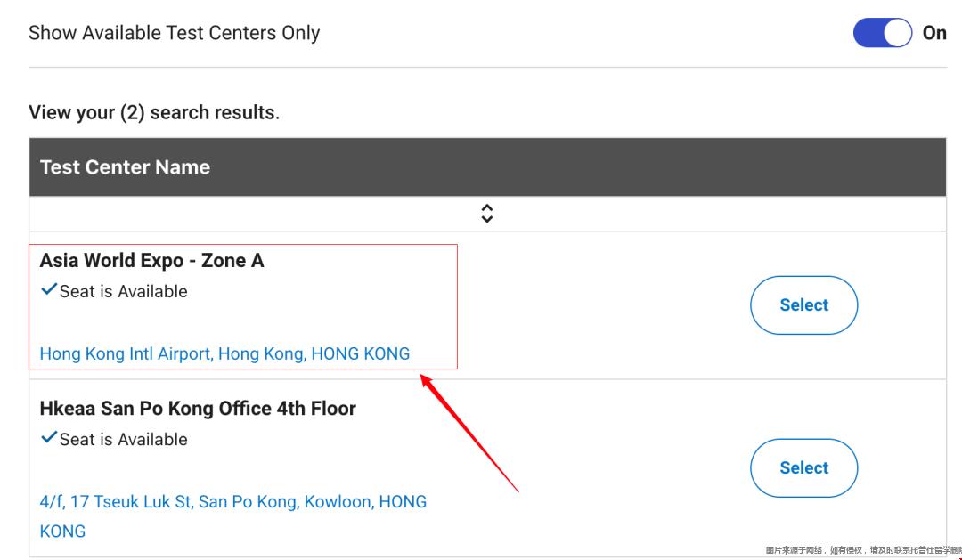Select the Hkeaa San Po Kong Office center
Image resolution: width=962 pixels, height=560 pixels.
tap(803, 468)
